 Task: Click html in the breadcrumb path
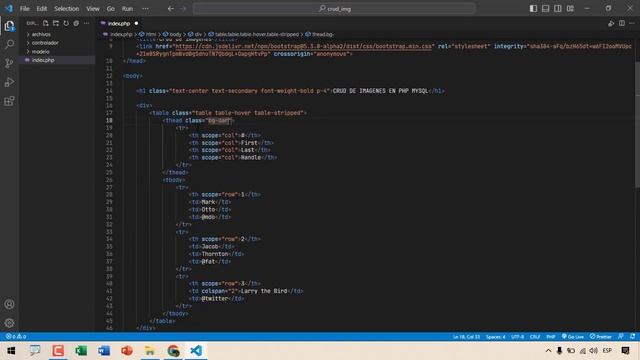(151, 34)
